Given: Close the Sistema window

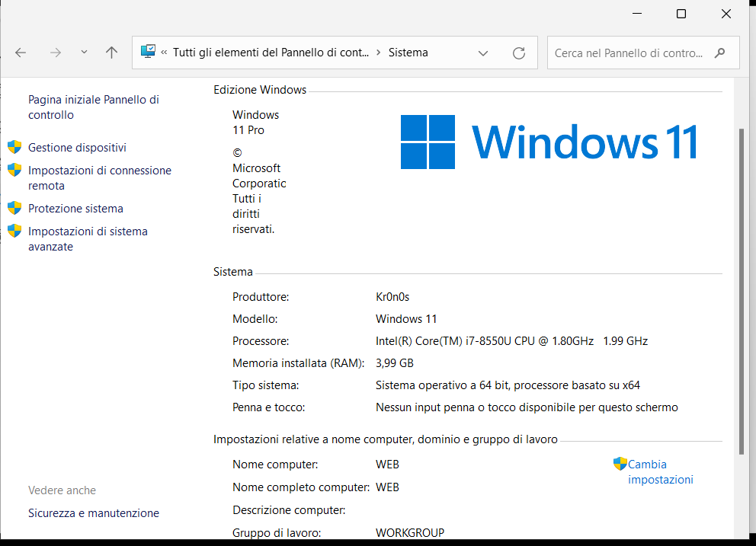Looking at the screenshot, I should click(726, 14).
